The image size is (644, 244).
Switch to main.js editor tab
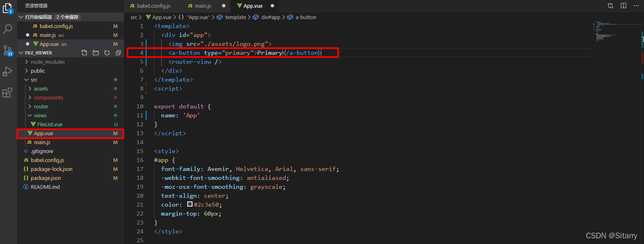point(206,6)
